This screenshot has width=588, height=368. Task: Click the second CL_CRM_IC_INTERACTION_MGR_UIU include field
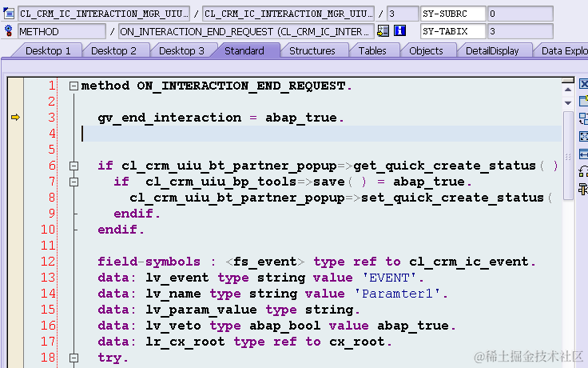288,14
